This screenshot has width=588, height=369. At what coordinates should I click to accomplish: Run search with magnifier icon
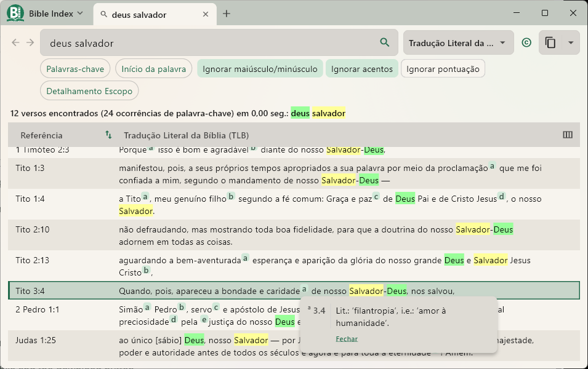384,42
